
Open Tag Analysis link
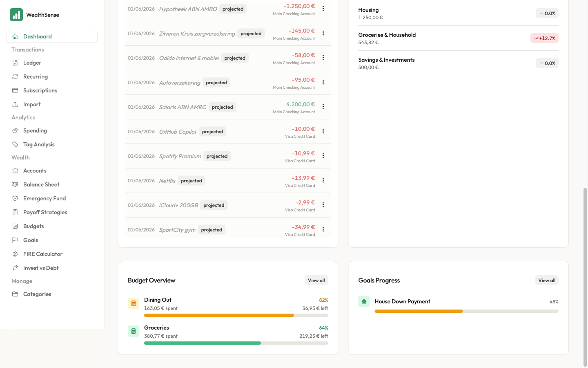[52, 144]
